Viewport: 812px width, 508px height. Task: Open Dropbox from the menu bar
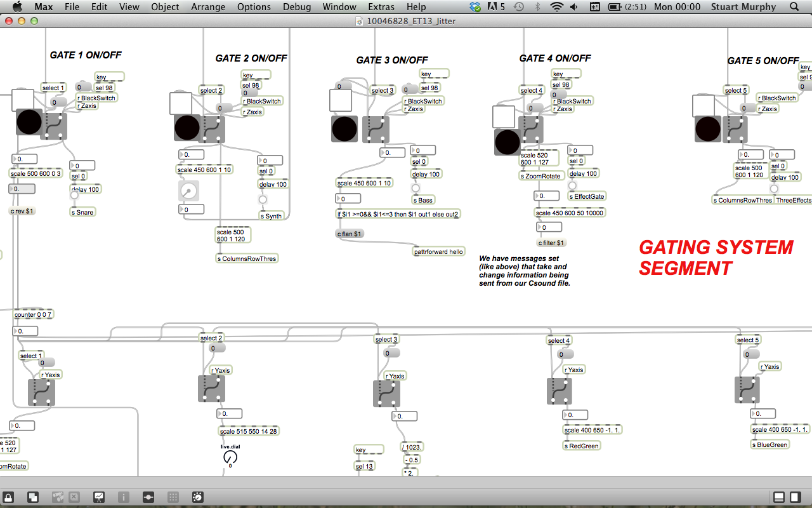[x=475, y=7]
